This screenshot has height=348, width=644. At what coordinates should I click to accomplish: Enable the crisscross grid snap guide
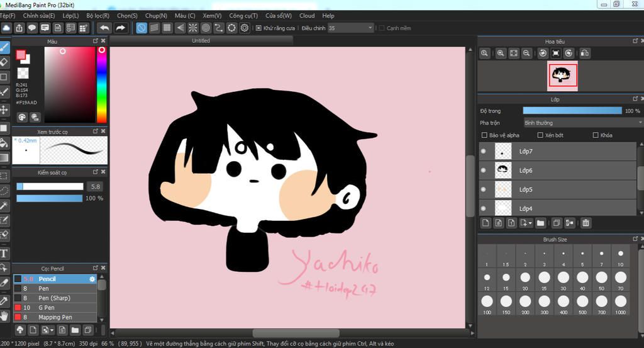click(x=167, y=28)
